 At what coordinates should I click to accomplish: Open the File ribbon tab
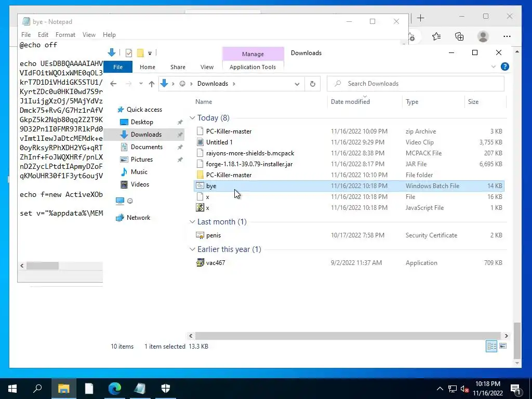[118, 67]
